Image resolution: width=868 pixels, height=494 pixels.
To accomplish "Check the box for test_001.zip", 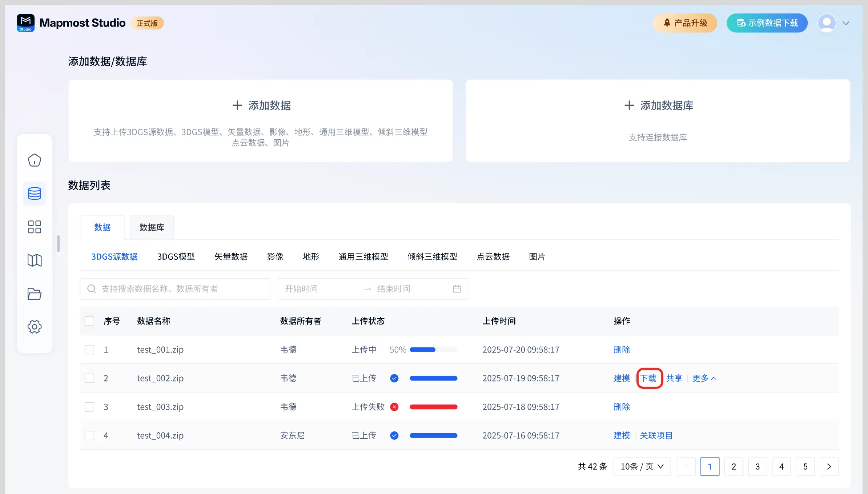I will 89,350.
